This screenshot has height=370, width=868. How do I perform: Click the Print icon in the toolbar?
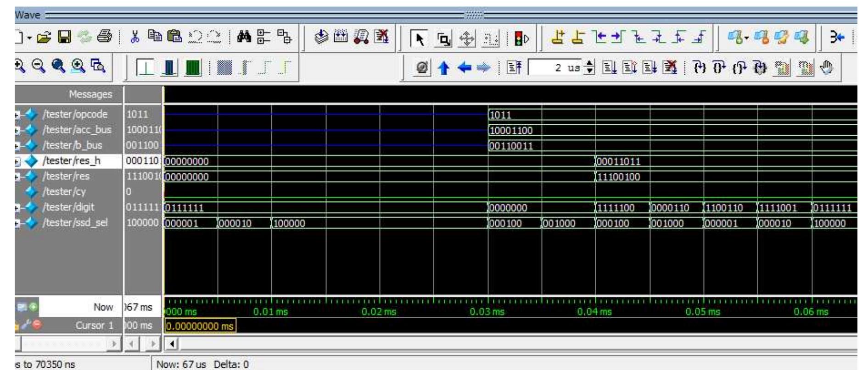coord(104,38)
